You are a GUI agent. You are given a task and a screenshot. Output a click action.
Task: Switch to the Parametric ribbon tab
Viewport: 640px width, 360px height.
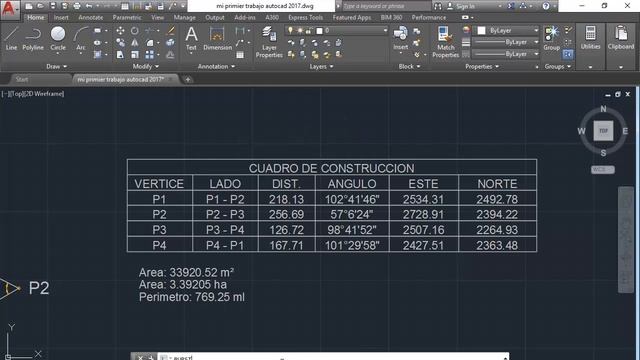pos(127,18)
